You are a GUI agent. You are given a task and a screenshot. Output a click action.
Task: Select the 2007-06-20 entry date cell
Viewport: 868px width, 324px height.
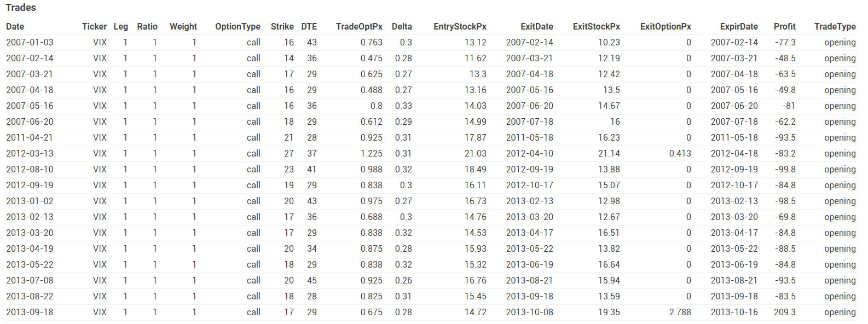click(x=30, y=121)
